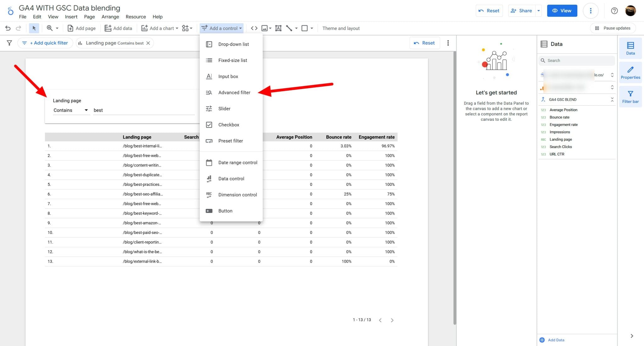Click the Reset button above the canvas
644x346 pixels.
point(425,43)
